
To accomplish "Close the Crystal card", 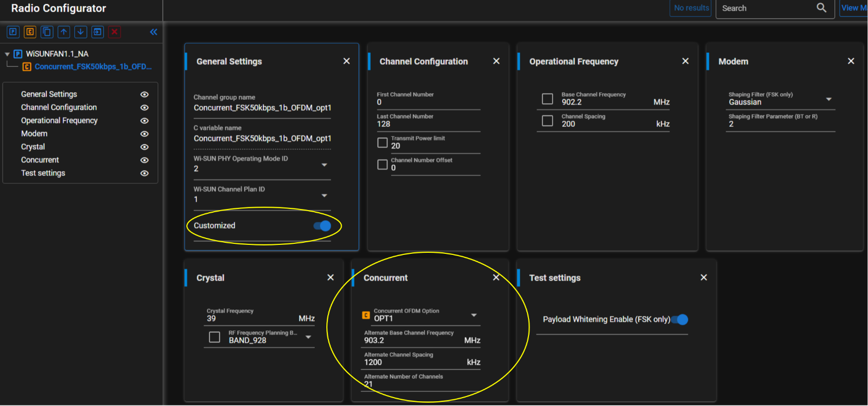I will coord(330,278).
